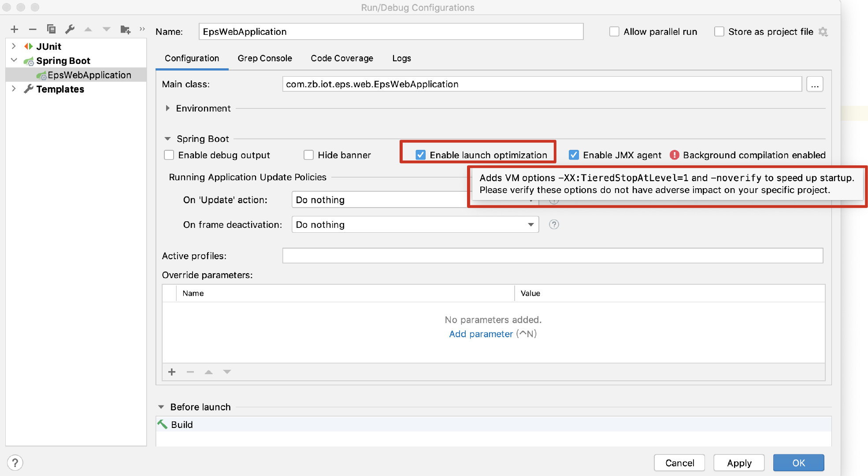868x476 pixels.
Task: Browse for main class with ellipsis button
Action: tap(815, 84)
